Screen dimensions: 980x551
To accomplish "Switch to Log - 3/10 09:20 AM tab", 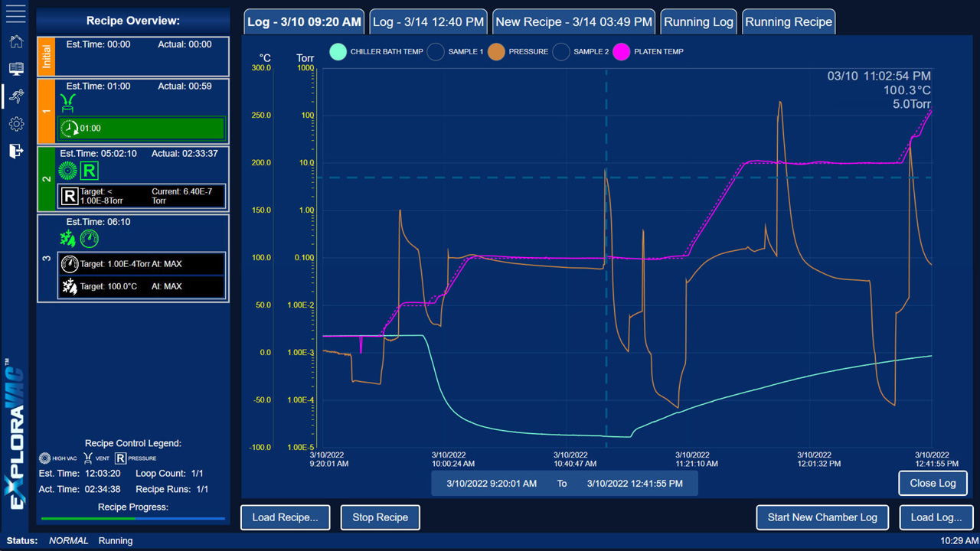I will (x=304, y=22).
